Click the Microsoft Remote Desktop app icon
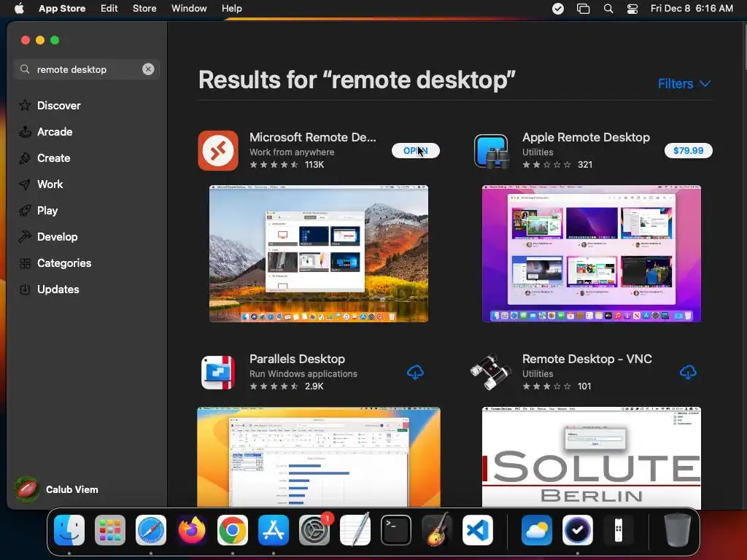This screenshot has width=747, height=560. 218,150
